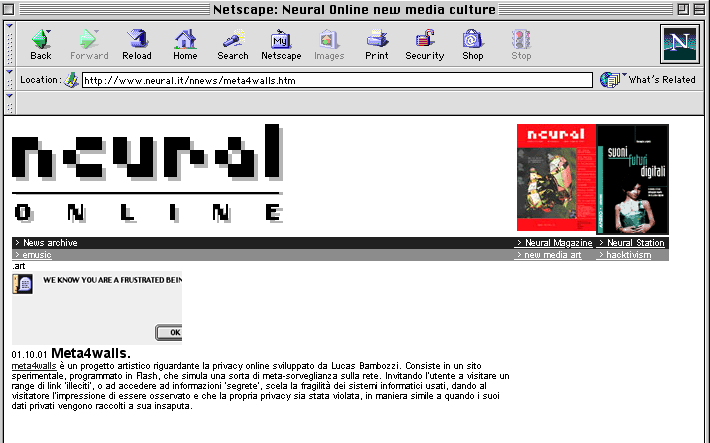Open My Netscape
Image resolution: width=710 pixels, height=443 pixels.
click(281, 45)
